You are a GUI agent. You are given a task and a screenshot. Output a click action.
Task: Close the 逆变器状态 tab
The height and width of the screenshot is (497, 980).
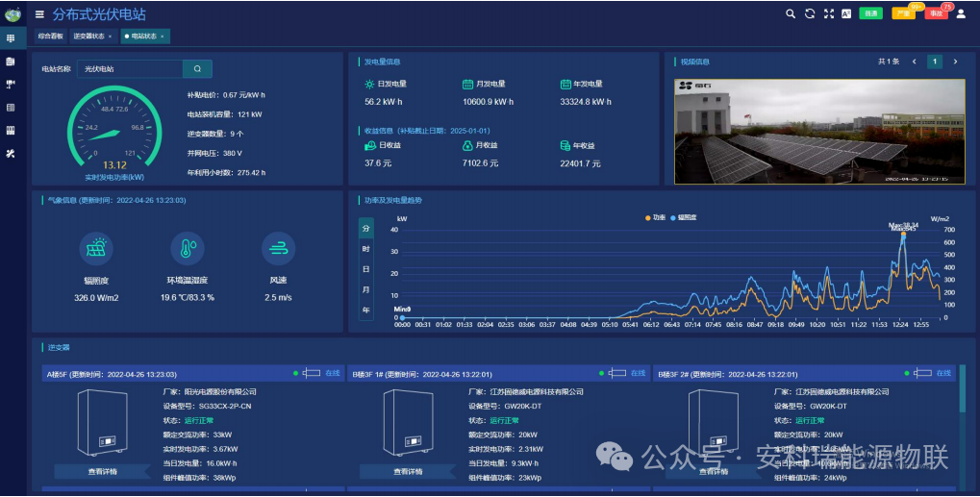(x=110, y=37)
